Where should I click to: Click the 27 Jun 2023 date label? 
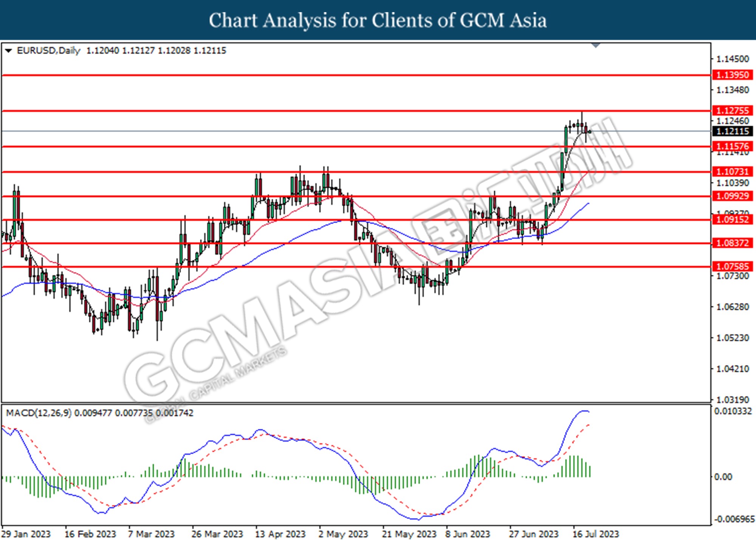pos(533,534)
